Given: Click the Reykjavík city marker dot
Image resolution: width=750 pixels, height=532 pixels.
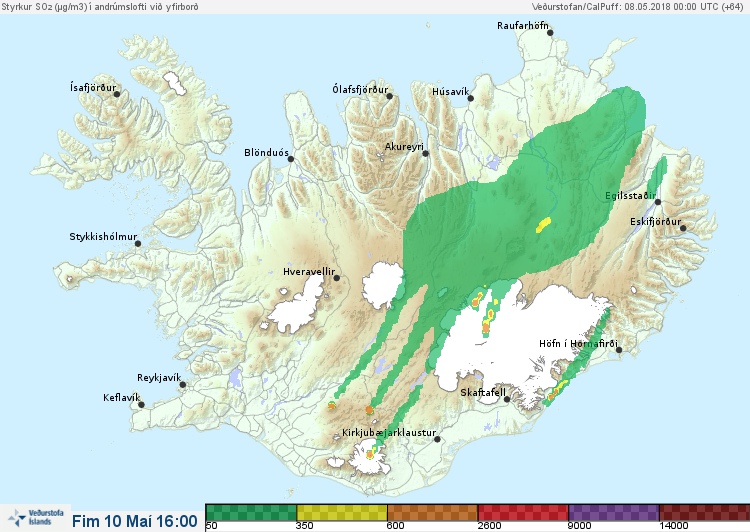Looking at the screenshot, I should pyautogui.click(x=183, y=384).
